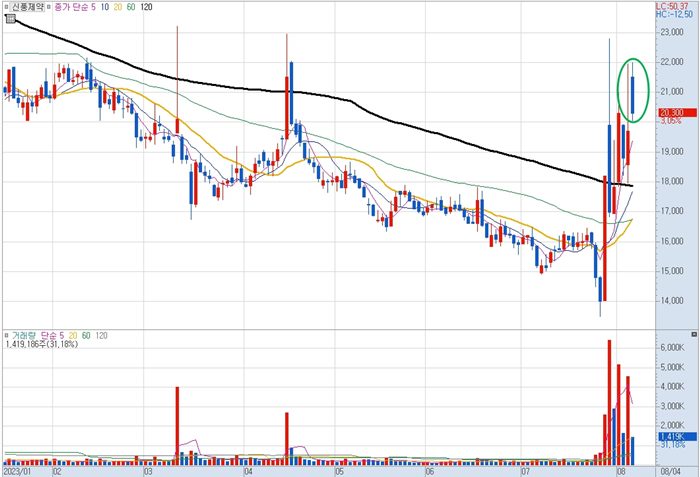Viewport: 700px width, 477px height.
Task: Click the 08 month marker on date axis
Action: coord(621,472)
